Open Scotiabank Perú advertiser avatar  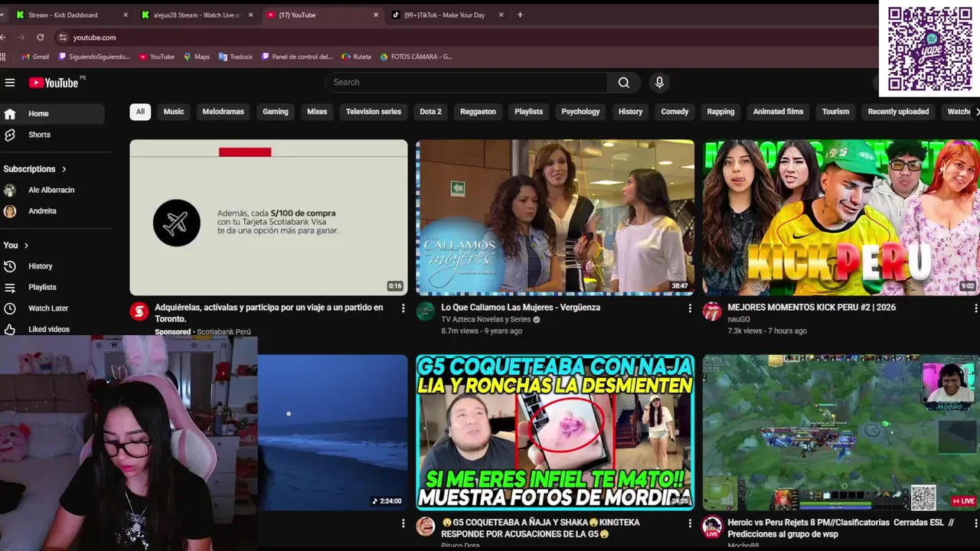[x=139, y=311]
